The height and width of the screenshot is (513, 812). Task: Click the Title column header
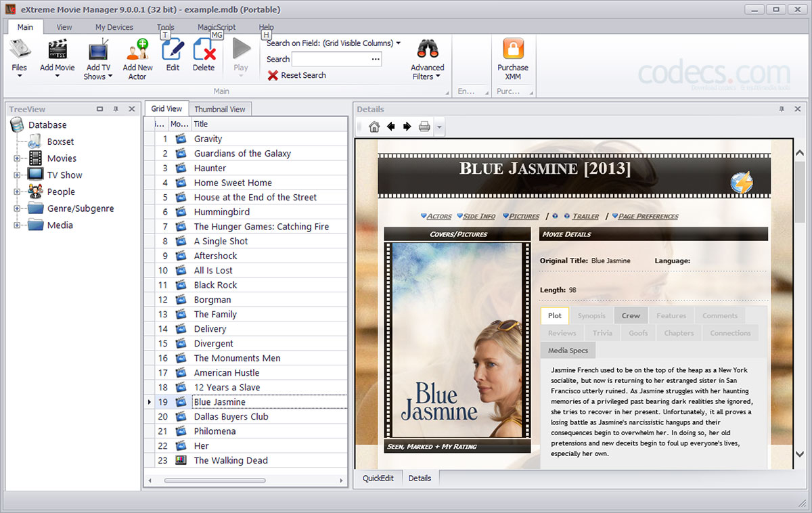click(269, 124)
